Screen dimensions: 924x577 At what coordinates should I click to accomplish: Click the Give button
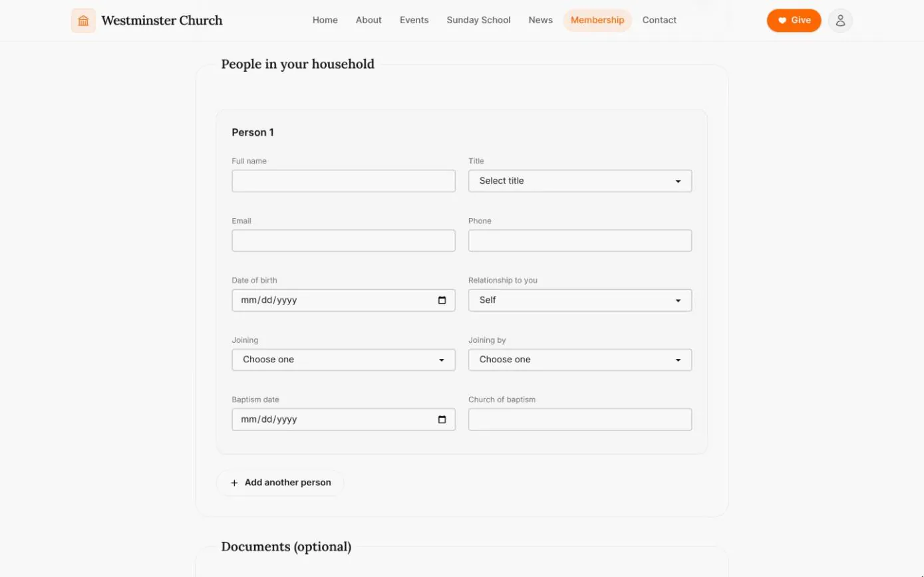(794, 21)
